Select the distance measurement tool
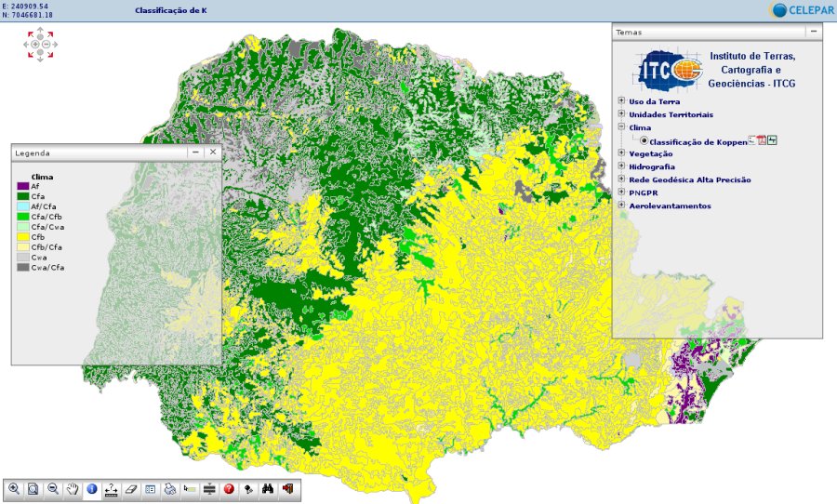Screen dimensions: 837x504 coord(112,488)
